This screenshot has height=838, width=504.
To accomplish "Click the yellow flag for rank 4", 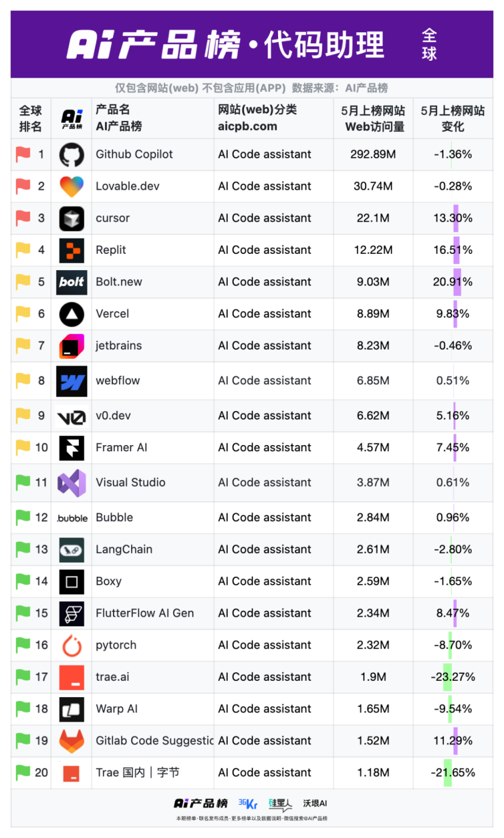I will (x=23, y=250).
